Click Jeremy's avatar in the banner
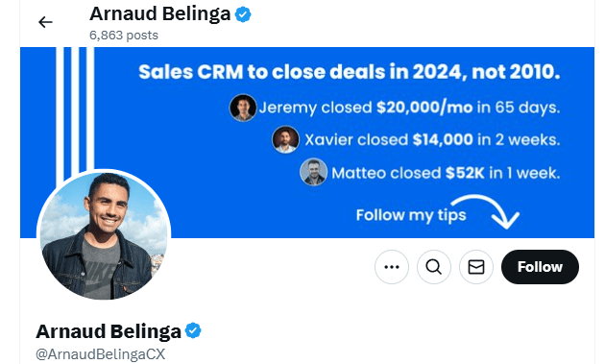This screenshot has width=605, height=364. pos(243,108)
